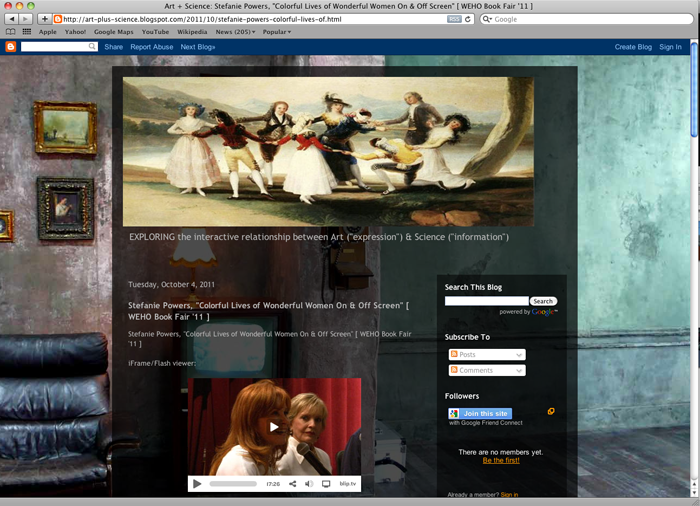
Task: Open the Google Maps bookmark
Action: pyautogui.click(x=113, y=32)
